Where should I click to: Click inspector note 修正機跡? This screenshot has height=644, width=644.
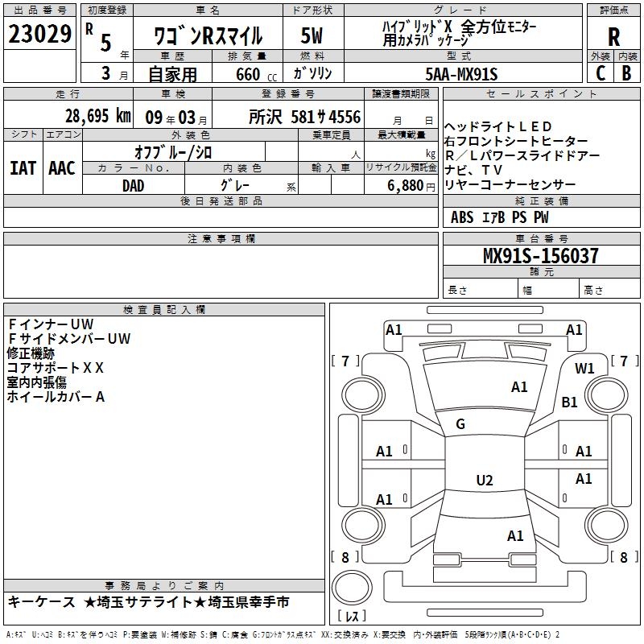coord(31,353)
